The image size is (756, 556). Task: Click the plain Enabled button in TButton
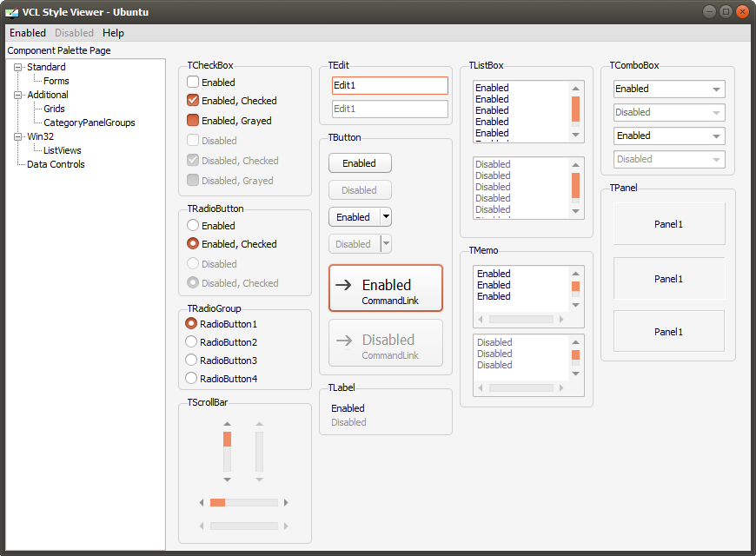coord(360,163)
